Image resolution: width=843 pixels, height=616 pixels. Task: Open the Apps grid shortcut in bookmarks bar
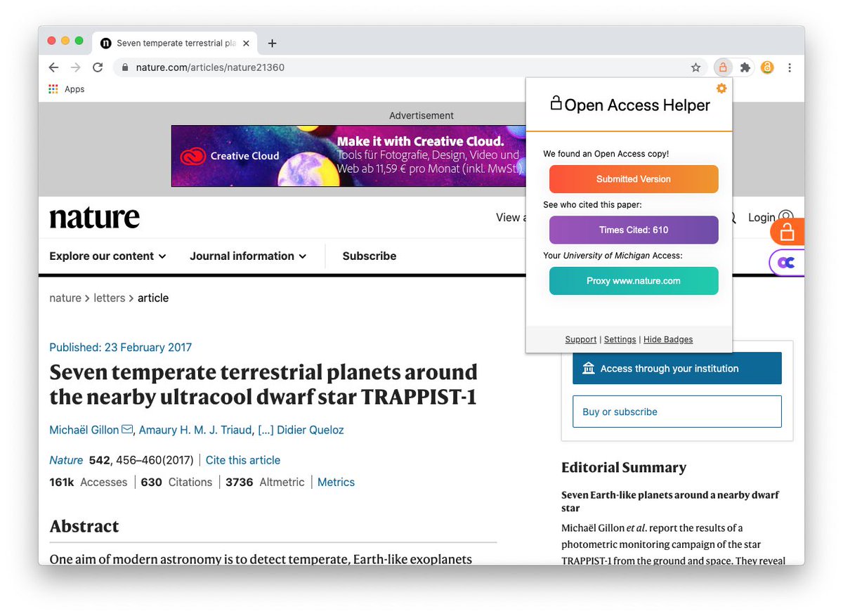[67, 89]
